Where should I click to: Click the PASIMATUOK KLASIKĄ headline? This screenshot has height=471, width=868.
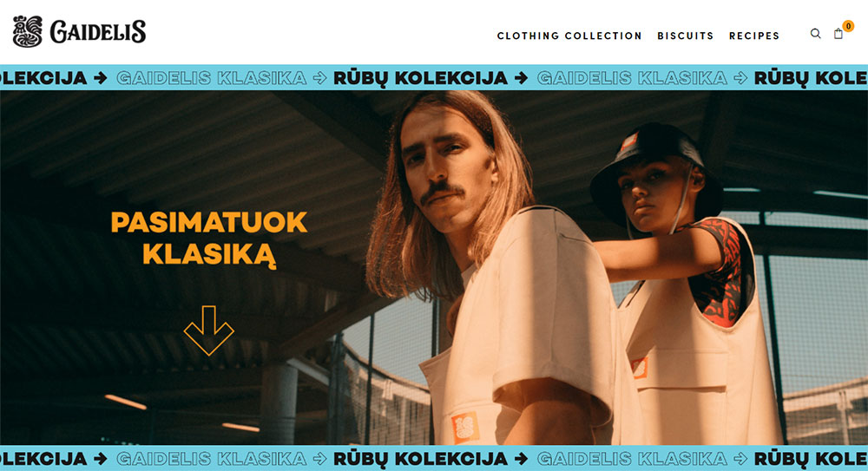coord(208,238)
